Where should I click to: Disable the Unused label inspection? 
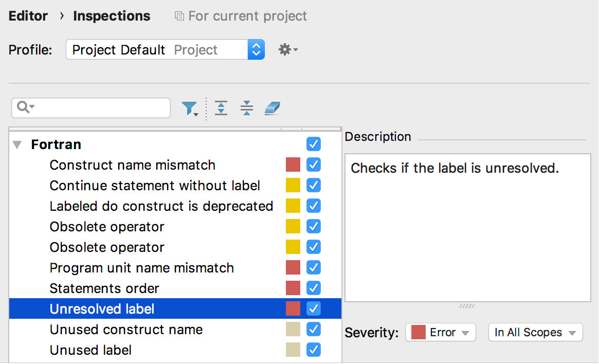(x=314, y=350)
